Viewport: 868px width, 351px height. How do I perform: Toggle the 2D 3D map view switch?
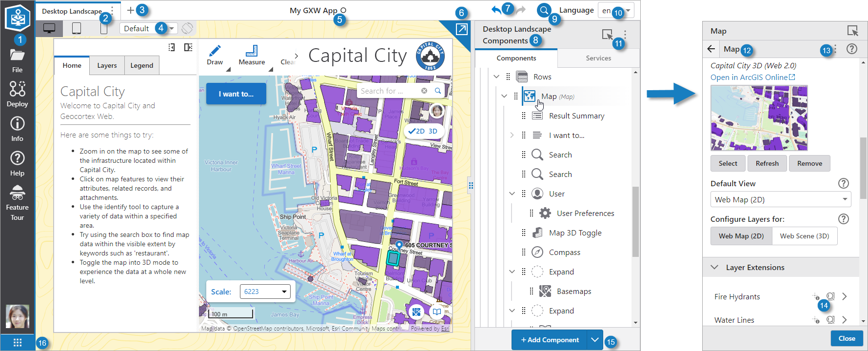click(423, 131)
